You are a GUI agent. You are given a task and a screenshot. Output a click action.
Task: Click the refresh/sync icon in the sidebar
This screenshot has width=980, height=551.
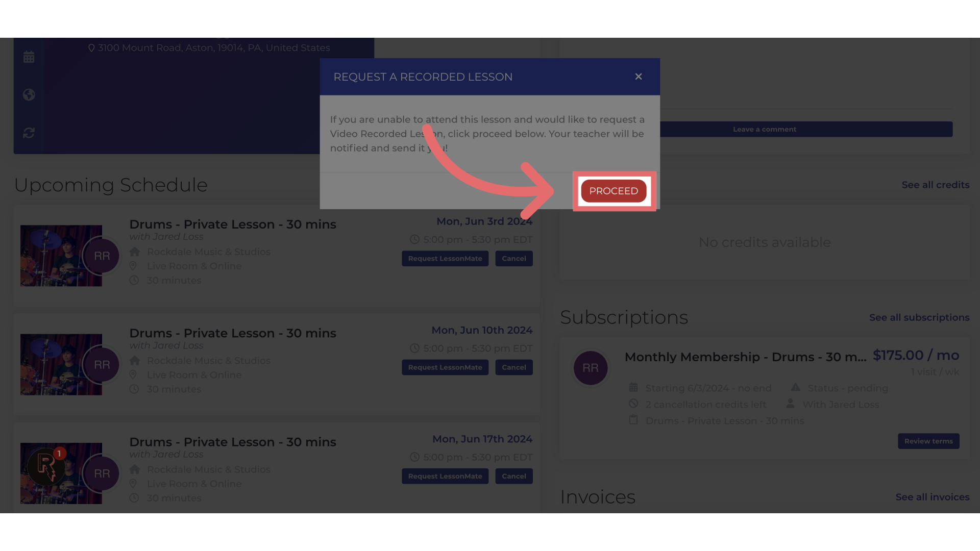click(x=29, y=133)
